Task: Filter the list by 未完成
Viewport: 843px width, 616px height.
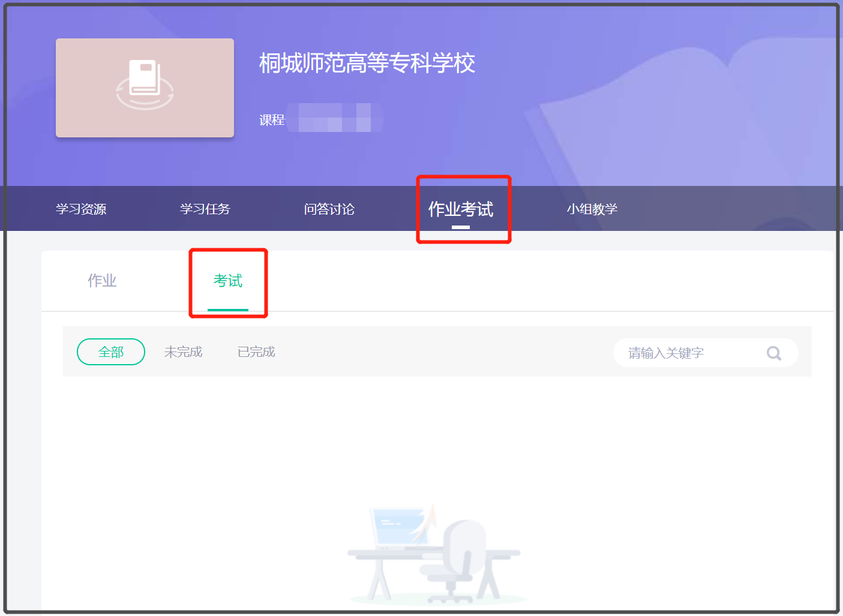Action: click(183, 351)
